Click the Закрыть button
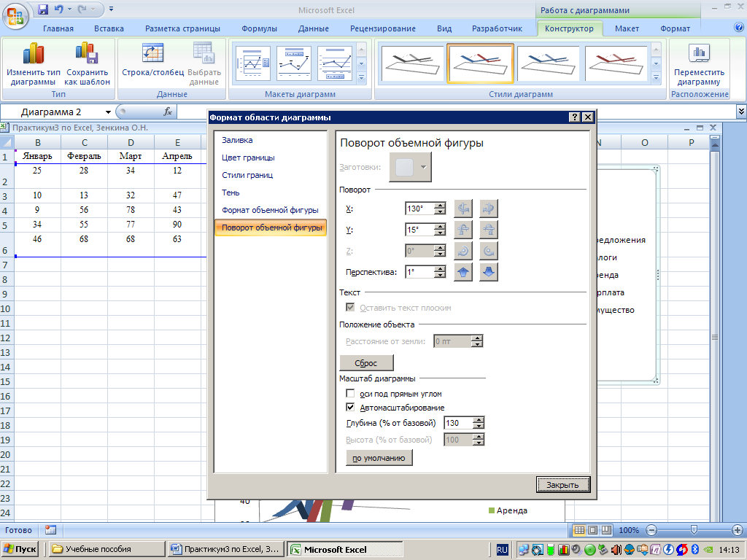 (562, 485)
